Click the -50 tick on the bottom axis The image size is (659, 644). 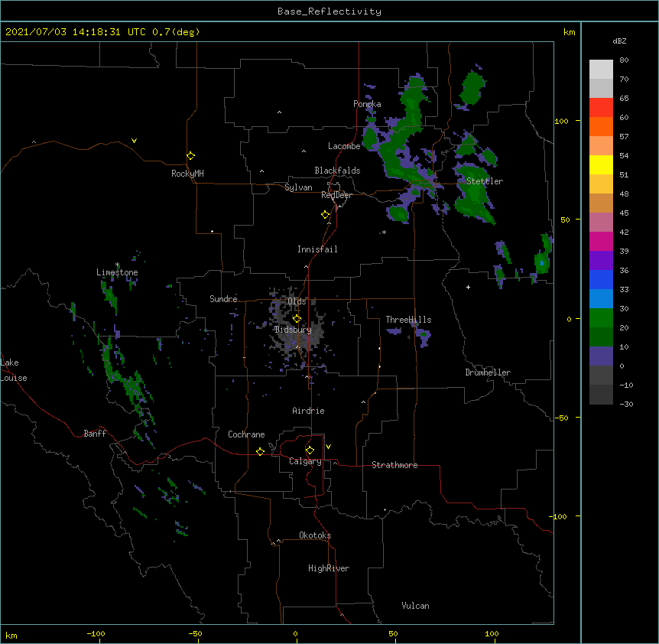tap(195, 633)
